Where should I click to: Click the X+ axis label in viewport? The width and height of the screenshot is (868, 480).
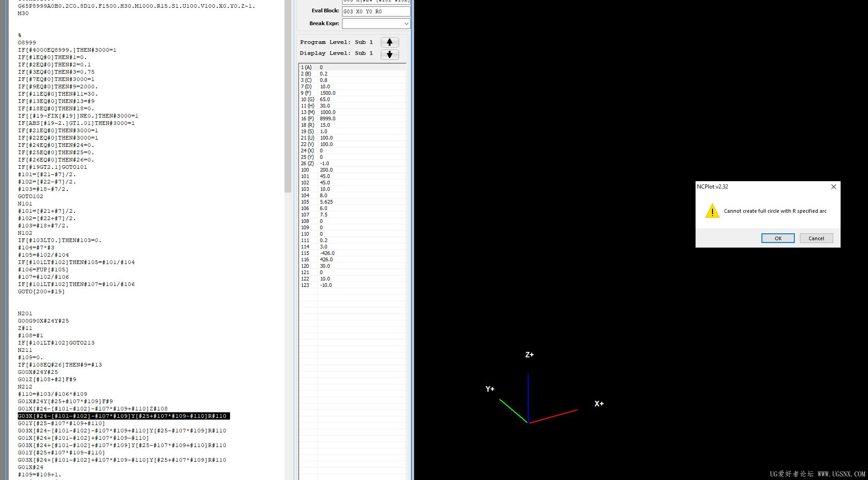pyautogui.click(x=599, y=404)
